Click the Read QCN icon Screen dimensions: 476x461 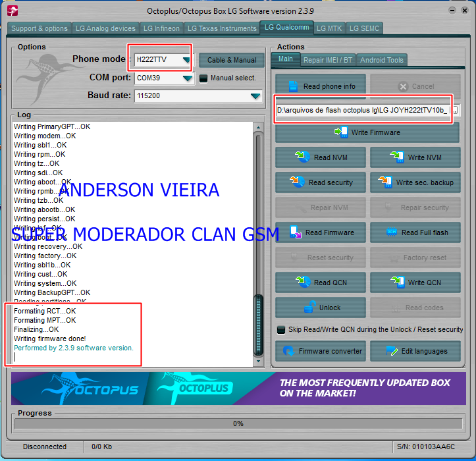tap(303, 282)
